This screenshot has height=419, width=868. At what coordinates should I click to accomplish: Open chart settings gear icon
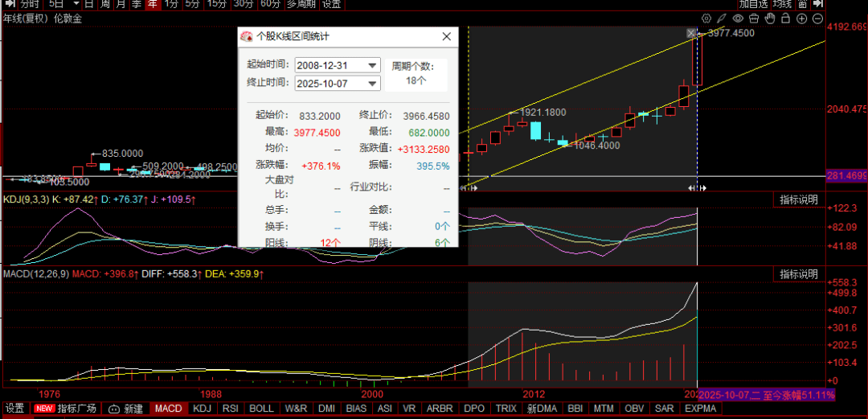(706, 18)
